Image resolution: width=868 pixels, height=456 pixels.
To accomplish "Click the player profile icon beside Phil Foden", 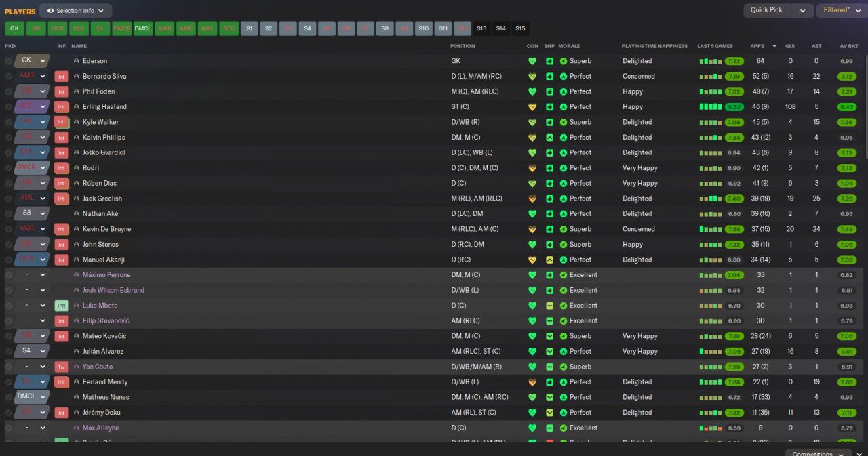I will [77, 91].
